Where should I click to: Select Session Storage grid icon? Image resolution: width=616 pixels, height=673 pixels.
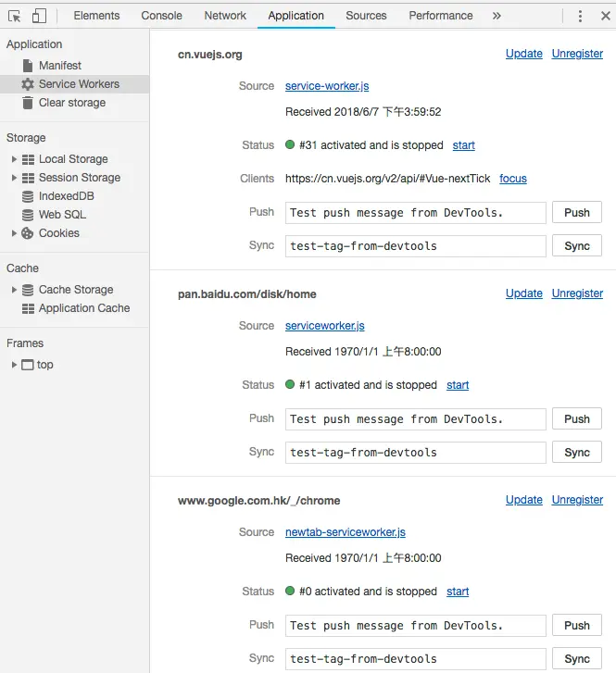(x=28, y=178)
